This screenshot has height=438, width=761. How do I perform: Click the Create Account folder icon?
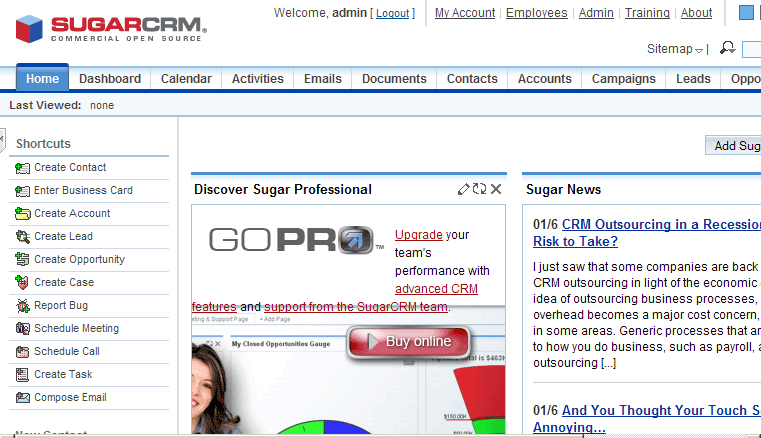22,214
